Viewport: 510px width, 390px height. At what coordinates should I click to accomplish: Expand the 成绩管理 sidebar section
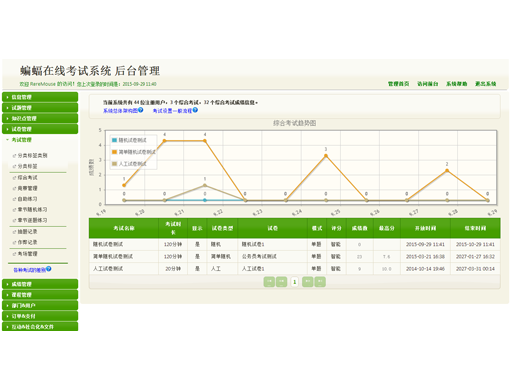coord(40,284)
